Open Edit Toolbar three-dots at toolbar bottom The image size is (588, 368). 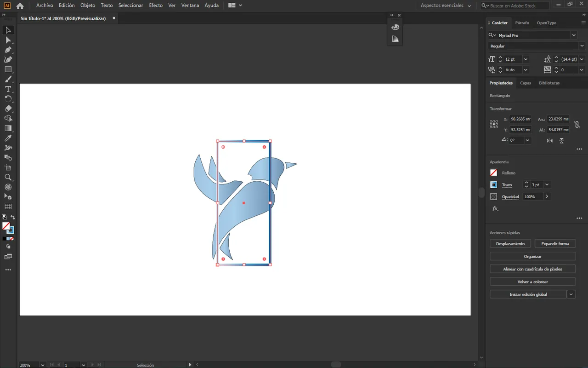click(8, 270)
